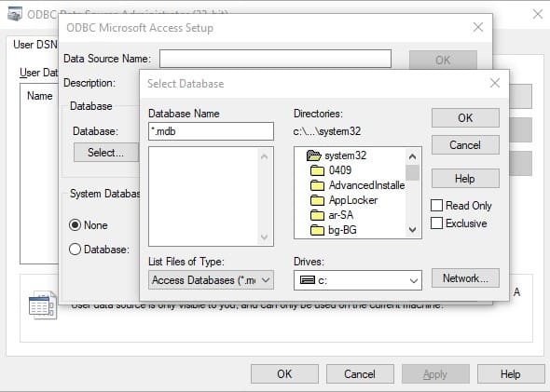The width and height of the screenshot is (550, 392).
Task: Click OK in the Select Database dialog
Action: click(x=465, y=117)
